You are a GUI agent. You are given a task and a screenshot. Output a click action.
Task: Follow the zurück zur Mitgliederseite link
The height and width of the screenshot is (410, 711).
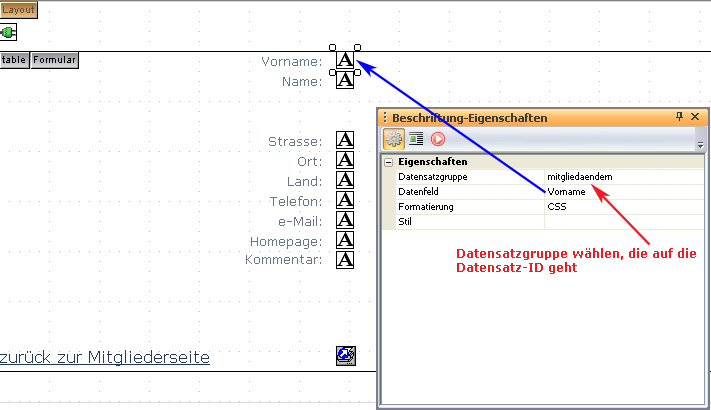[x=105, y=357]
